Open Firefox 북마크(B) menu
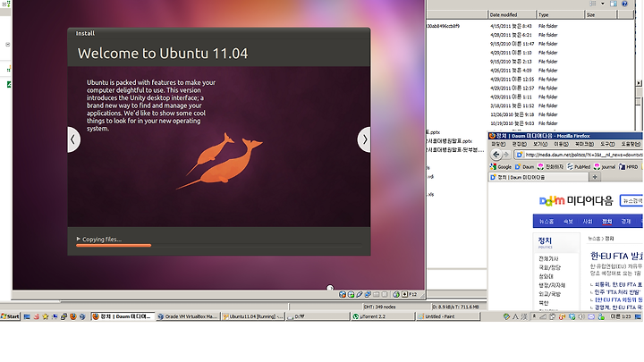 tap(584, 144)
